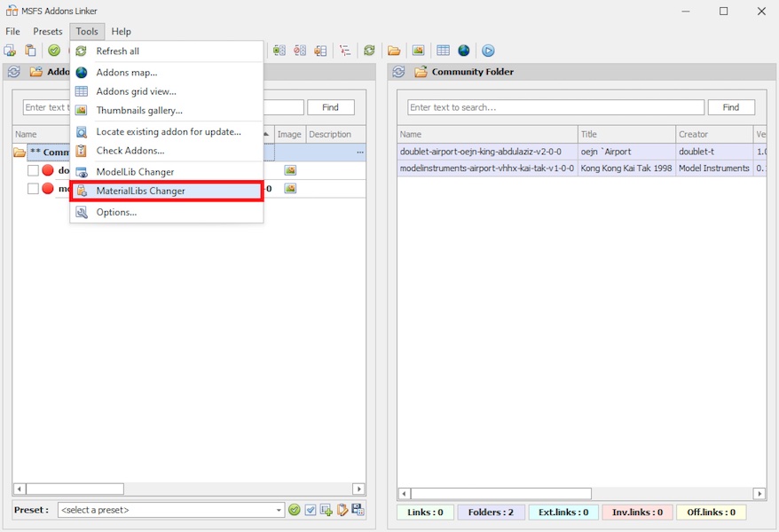Choose Addons grid view... menu entry
Screen dimensions: 779x532
(167, 91)
